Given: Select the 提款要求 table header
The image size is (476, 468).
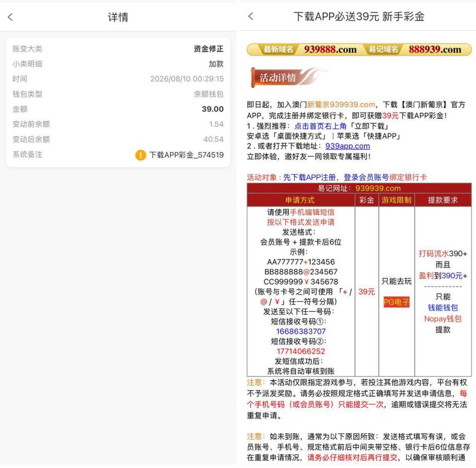Looking at the screenshot, I should [443, 200].
